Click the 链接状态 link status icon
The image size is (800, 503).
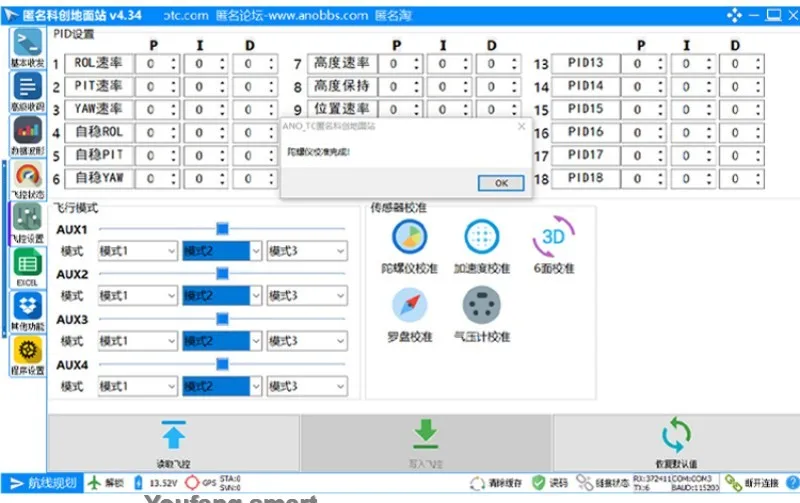point(584,482)
